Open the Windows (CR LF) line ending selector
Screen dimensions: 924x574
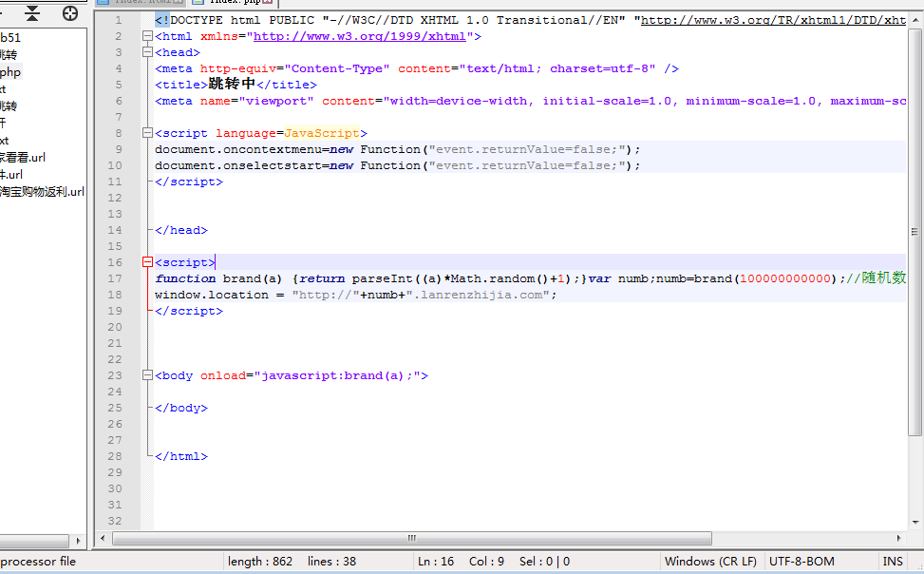(710, 562)
